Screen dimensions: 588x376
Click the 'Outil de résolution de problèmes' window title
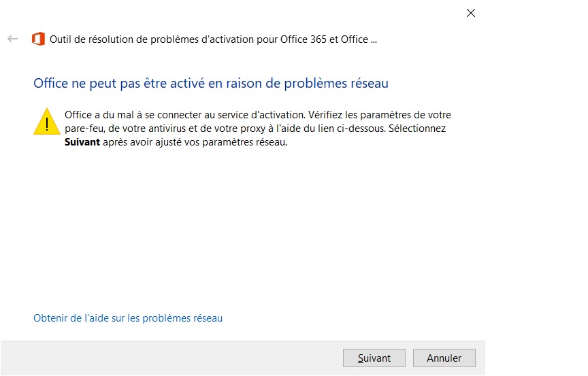213,39
